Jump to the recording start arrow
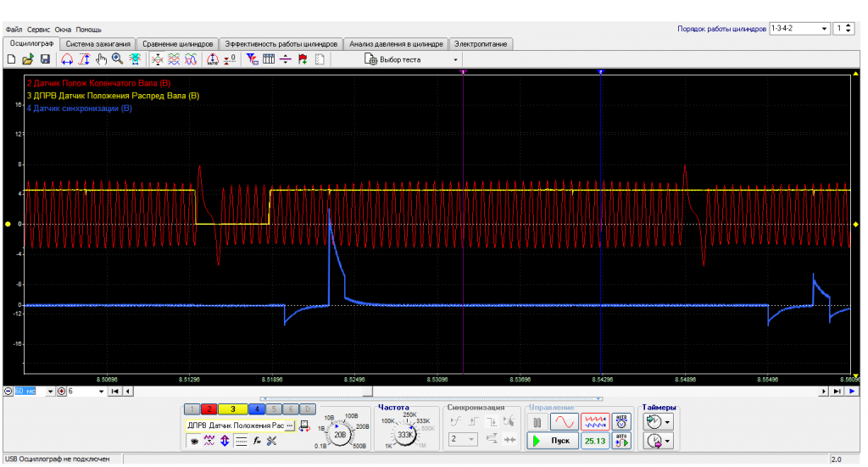 (114, 392)
